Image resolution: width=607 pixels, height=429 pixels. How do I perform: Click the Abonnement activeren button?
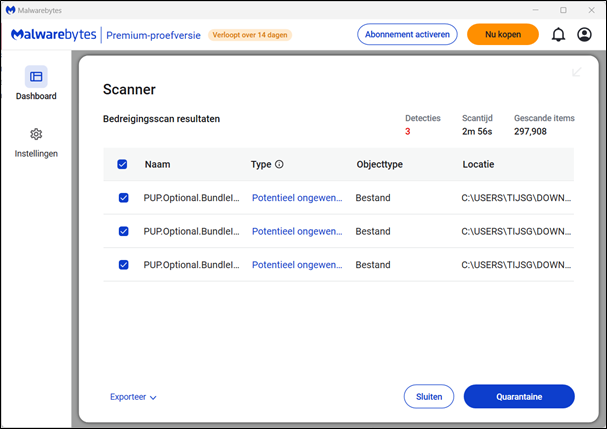click(408, 34)
